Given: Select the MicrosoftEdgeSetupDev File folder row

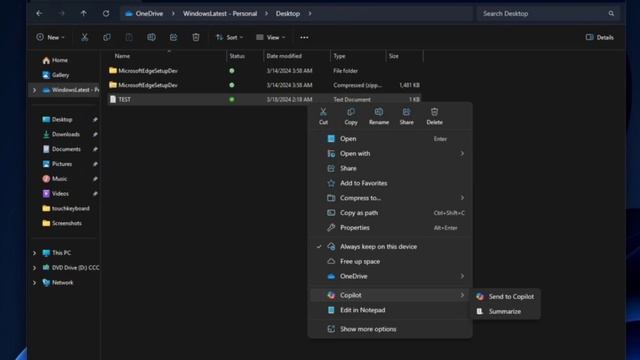Looking at the screenshot, I should click(x=264, y=71).
